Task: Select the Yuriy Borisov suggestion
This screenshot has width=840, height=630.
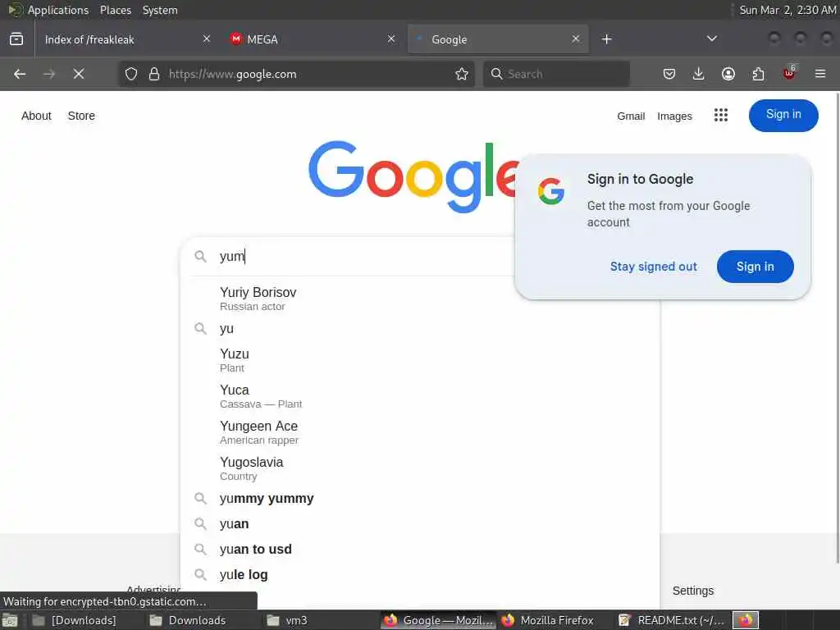Action: [420, 299]
